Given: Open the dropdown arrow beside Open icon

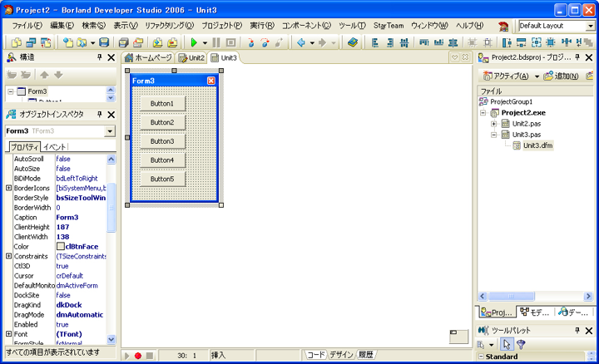Looking at the screenshot, I should pos(92,42).
